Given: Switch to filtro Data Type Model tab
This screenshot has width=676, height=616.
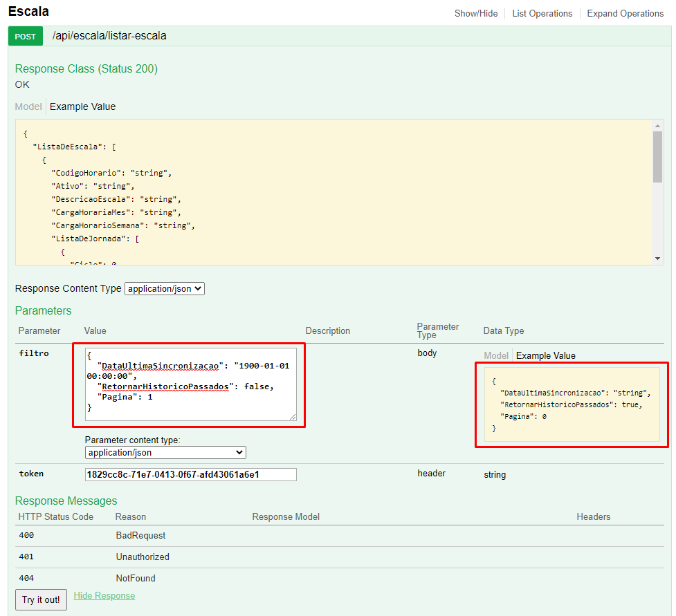Looking at the screenshot, I should point(496,355).
